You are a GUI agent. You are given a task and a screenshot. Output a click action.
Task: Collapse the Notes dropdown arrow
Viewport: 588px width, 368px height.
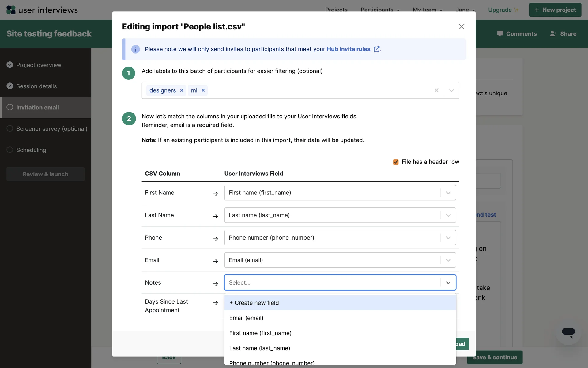[x=448, y=282]
